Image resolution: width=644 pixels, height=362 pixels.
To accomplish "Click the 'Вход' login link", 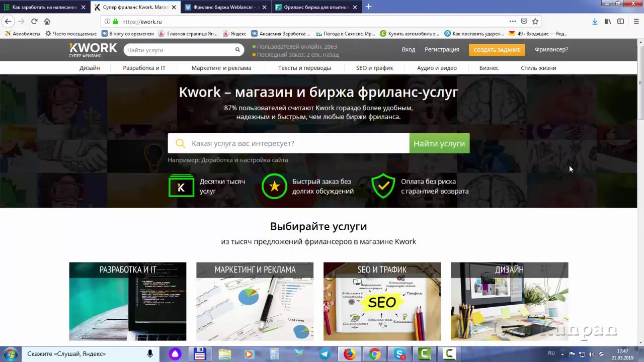I will [x=409, y=49].
